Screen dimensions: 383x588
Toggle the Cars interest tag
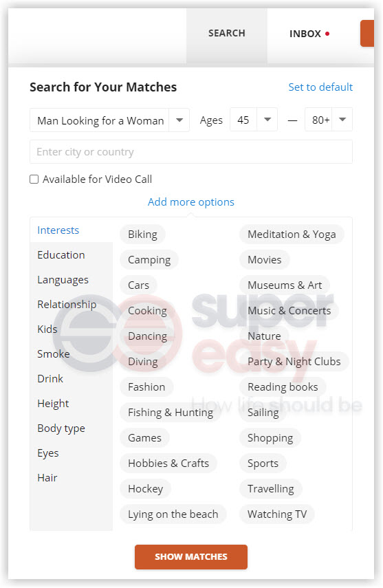[138, 285]
